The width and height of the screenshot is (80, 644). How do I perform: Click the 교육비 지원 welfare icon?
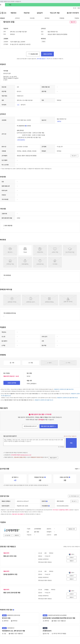[55, 250]
